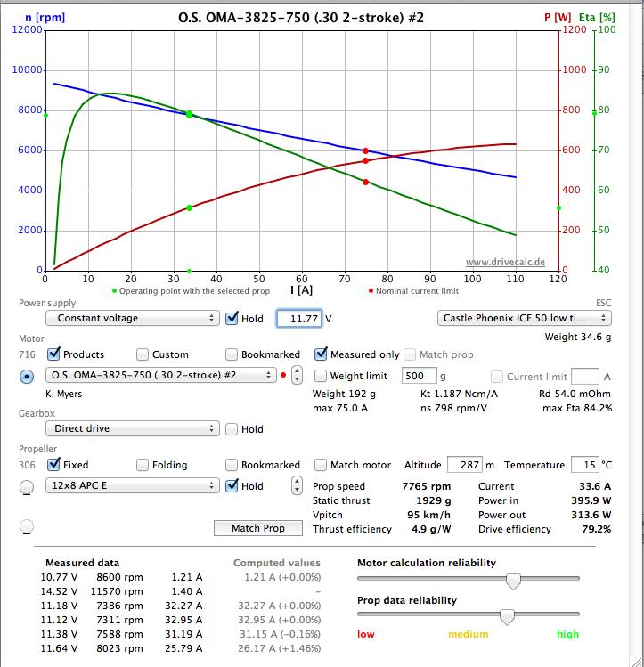Click the green operating point on rpm curve

point(190,114)
